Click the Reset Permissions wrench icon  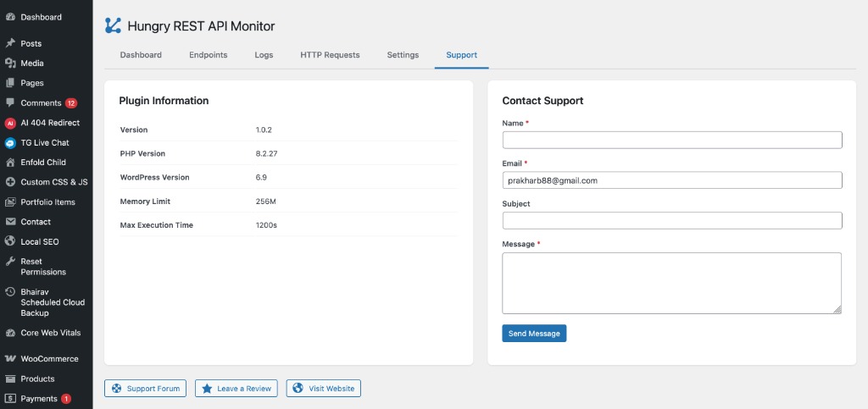click(x=10, y=262)
